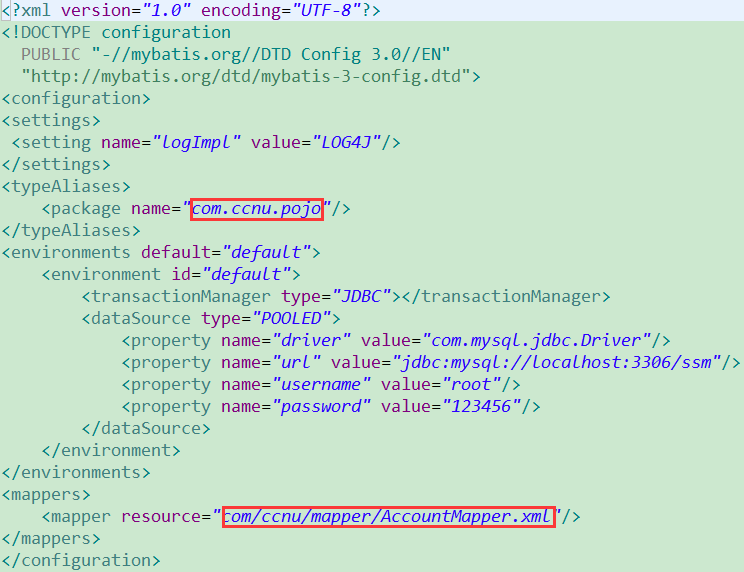Viewport: 744px width, 572px height.
Task: Click the "driver" property name
Action: tap(311, 341)
